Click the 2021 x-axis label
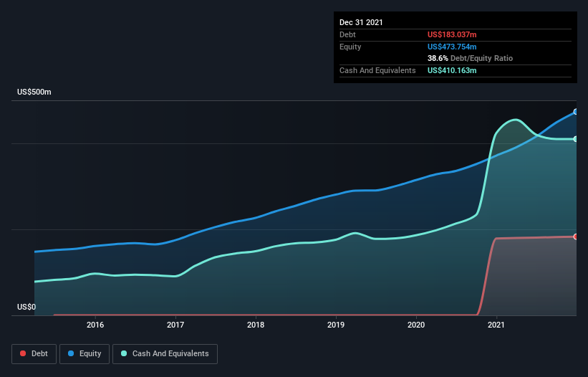The height and width of the screenshot is (377, 588). [x=496, y=325]
